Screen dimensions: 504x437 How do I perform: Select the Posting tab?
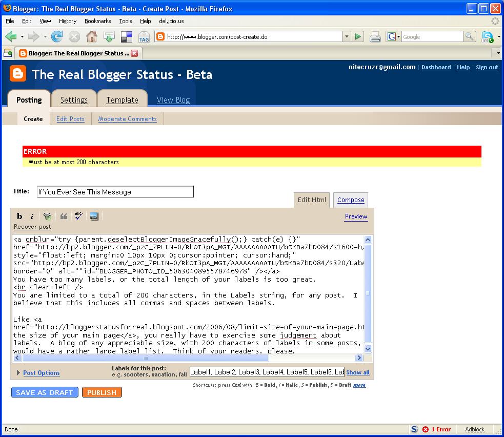(29, 100)
